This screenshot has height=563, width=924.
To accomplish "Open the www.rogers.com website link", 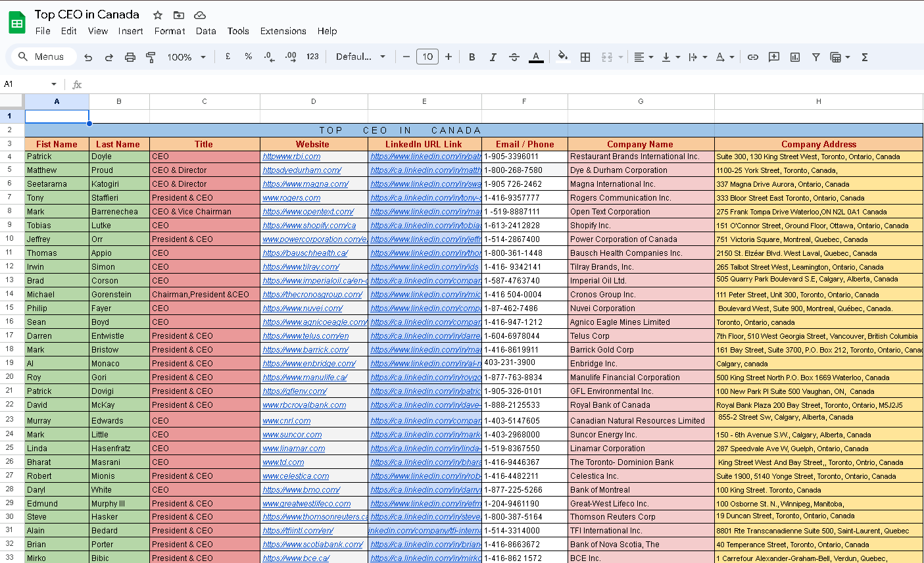I will click(x=291, y=198).
